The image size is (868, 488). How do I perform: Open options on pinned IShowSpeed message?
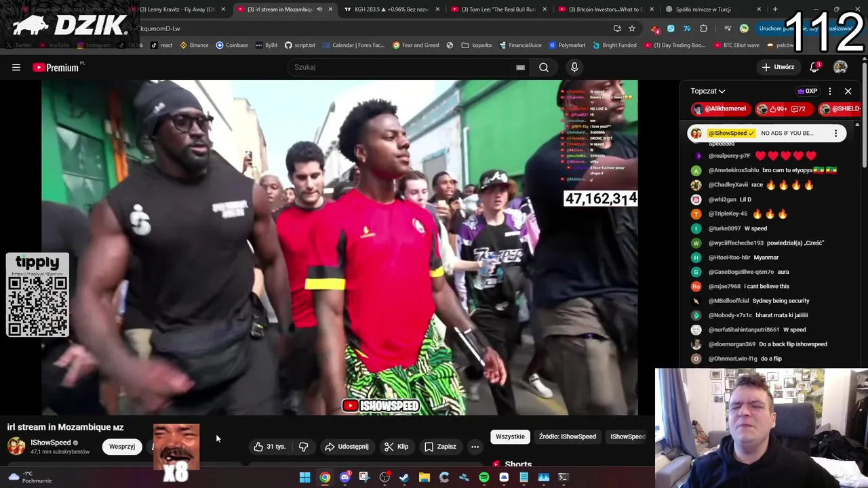pos(835,134)
